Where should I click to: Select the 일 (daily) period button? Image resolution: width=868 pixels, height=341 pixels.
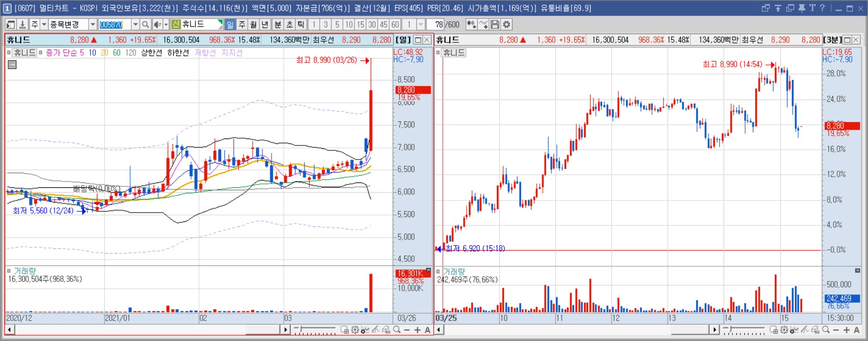230,24
